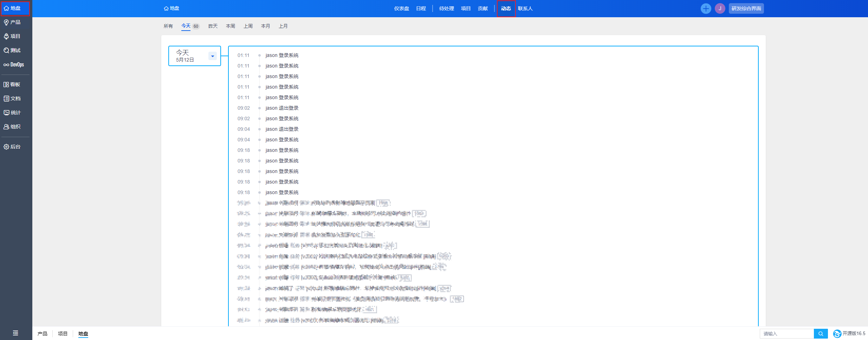Open the J user avatar menu
868x340 pixels.
(x=720, y=8)
